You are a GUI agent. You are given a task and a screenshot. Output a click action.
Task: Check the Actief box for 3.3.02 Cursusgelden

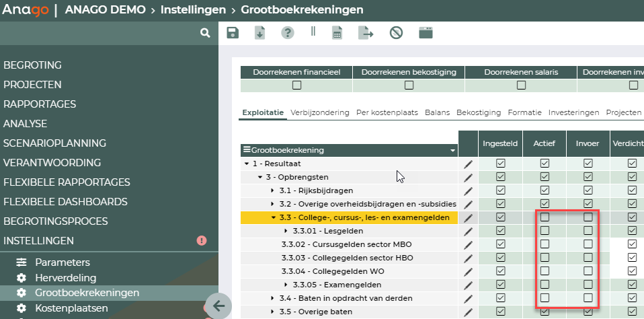click(545, 244)
